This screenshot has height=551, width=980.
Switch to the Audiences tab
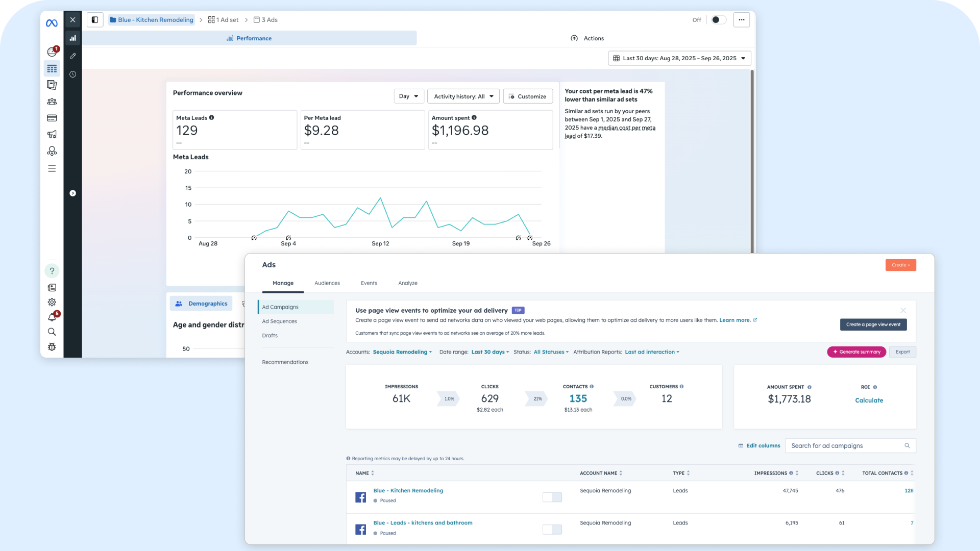click(327, 283)
